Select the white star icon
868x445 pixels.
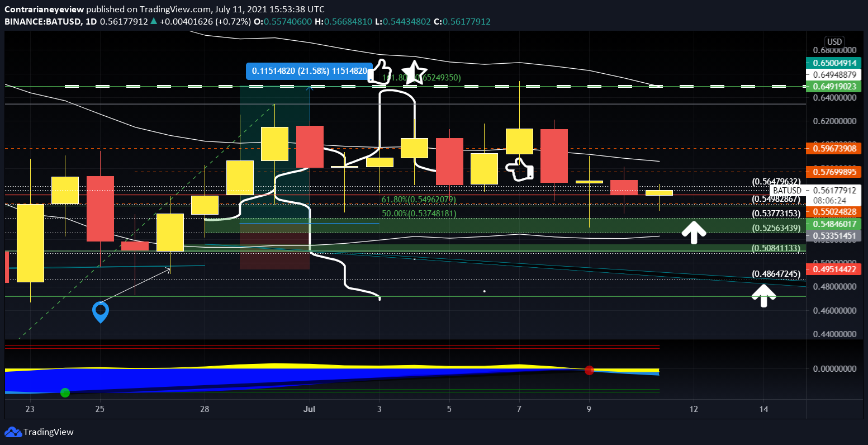(x=414, y=72)
